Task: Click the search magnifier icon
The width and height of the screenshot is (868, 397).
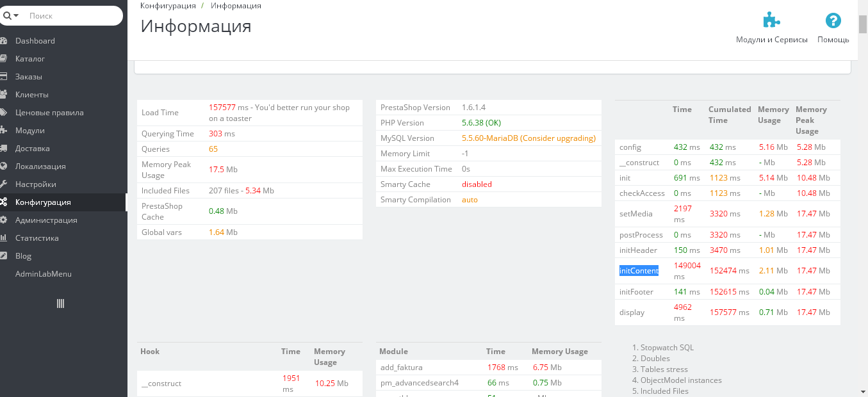Action: tap(7, 15)
